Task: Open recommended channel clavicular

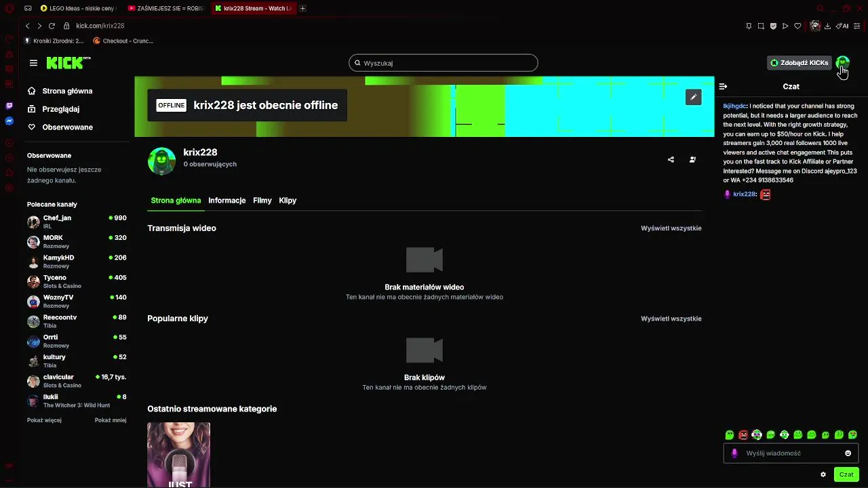Action: click(x=77, y=381)
